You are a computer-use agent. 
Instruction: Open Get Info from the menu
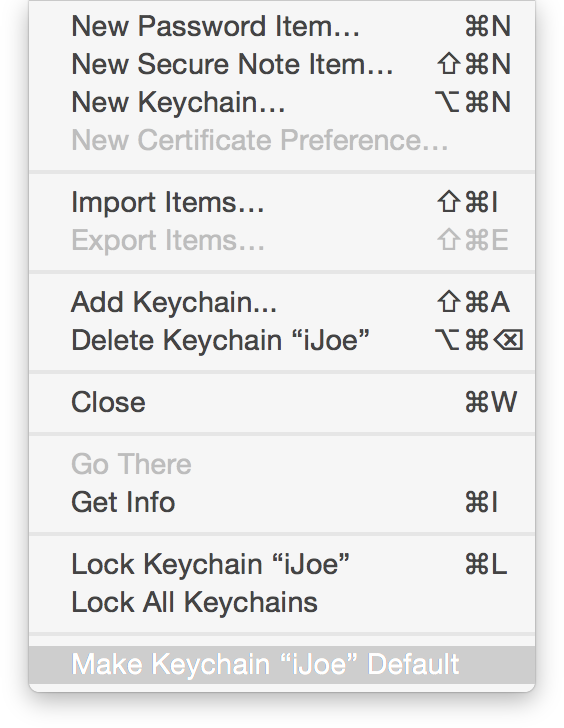coord(282,502)
